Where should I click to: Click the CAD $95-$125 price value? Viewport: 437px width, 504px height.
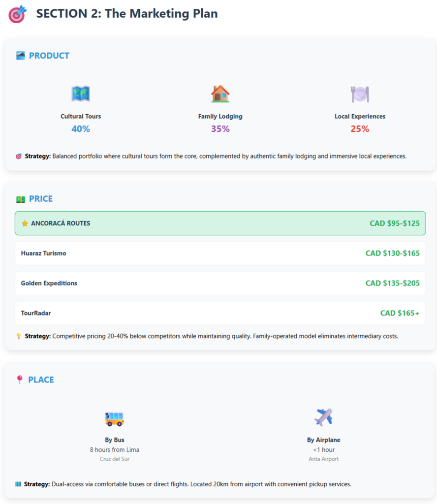(x=394, y=223)
